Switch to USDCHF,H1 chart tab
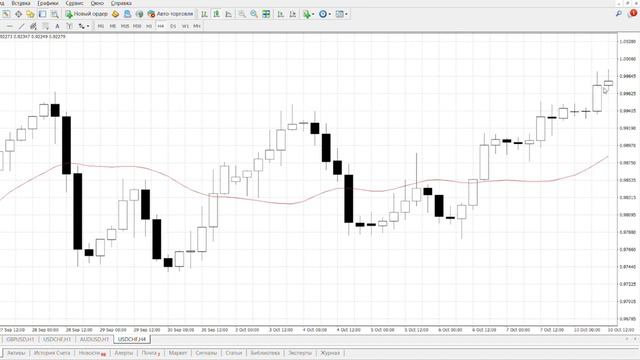 tap(57, 339)
